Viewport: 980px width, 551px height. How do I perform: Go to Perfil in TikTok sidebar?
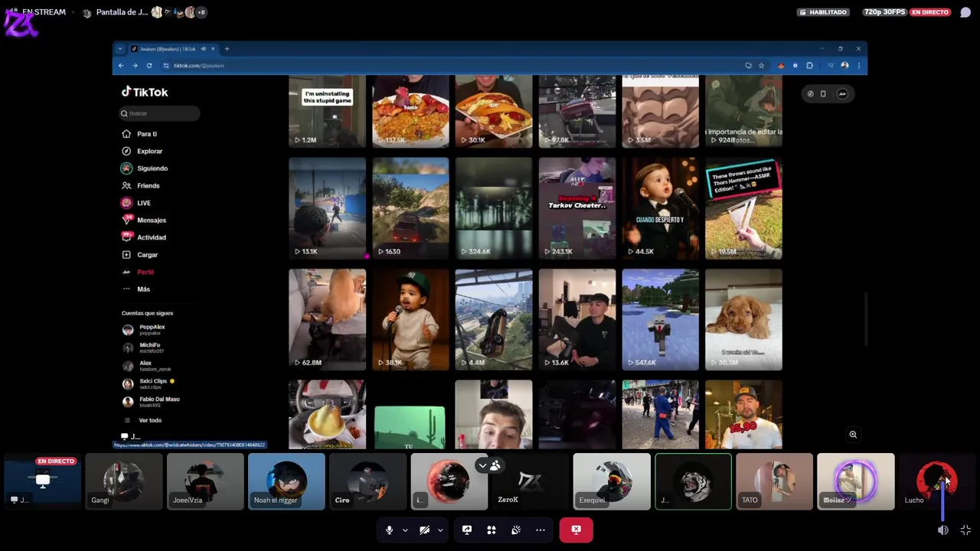point(138,272)
